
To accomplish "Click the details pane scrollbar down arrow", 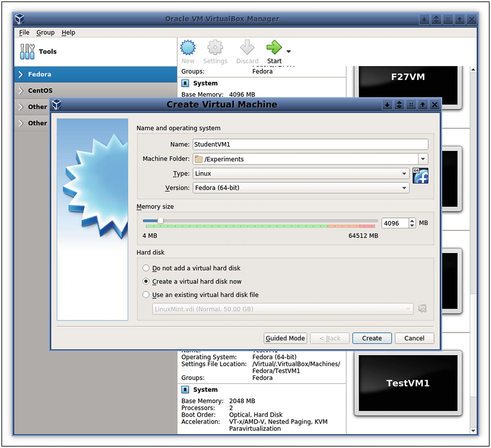I will click(473, 431).
